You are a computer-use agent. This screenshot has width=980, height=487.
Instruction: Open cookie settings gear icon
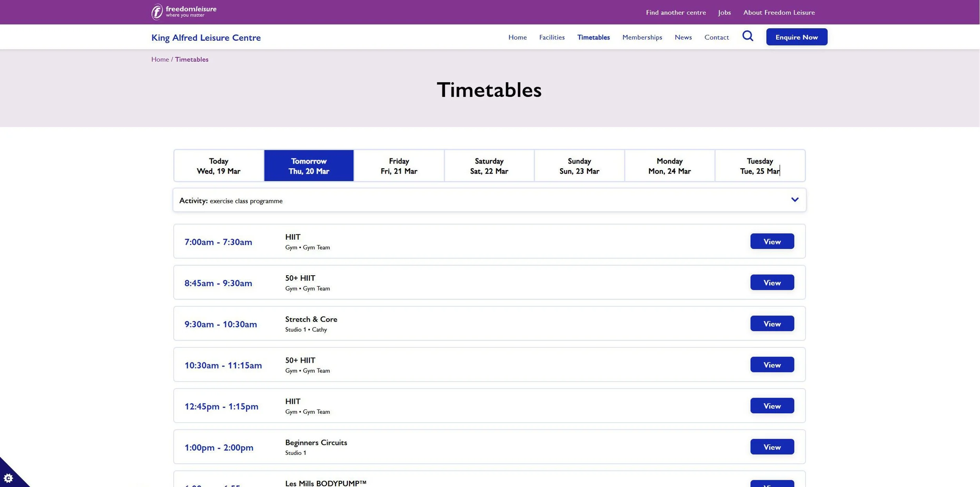pos(8,478)
